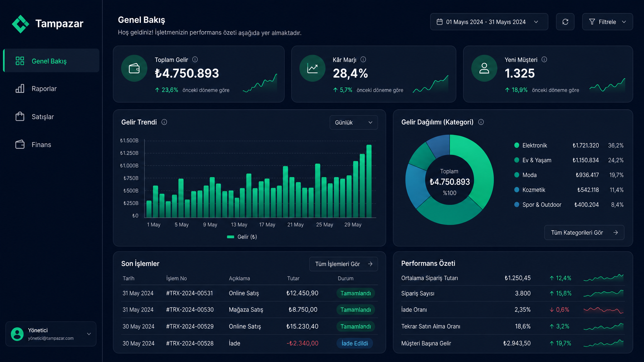
Task: Select transaction row #TRX-2024-00531
Action: (x=249, y=293)
